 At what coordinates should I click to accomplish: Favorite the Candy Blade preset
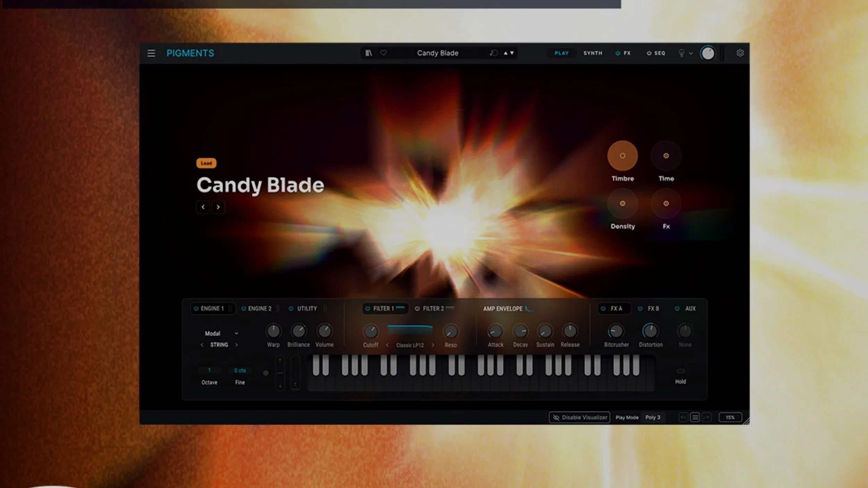point(383,53)
